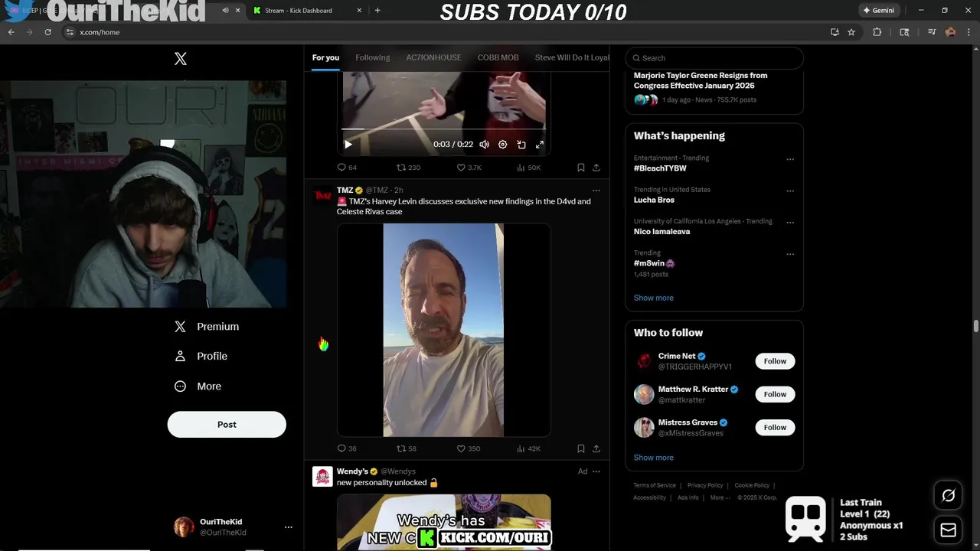Open options for #BleachTYBW trend

[x=790, y=160]
